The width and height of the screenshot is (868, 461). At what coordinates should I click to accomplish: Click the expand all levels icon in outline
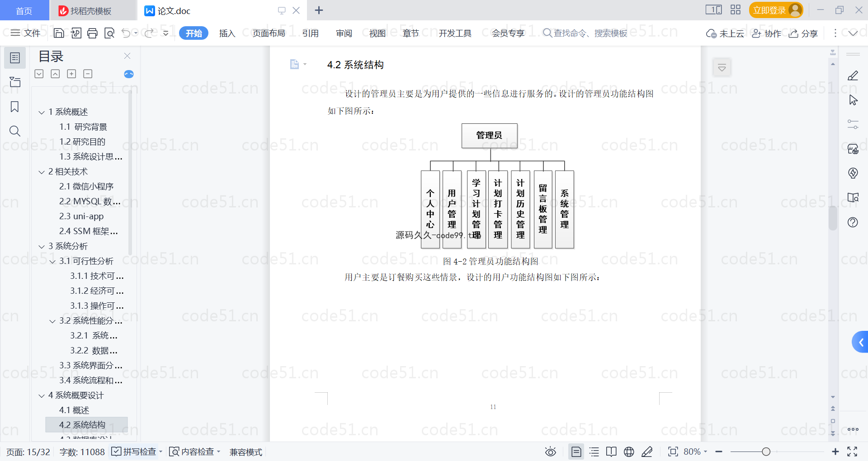pyautogui.click(x=39, y=74)
